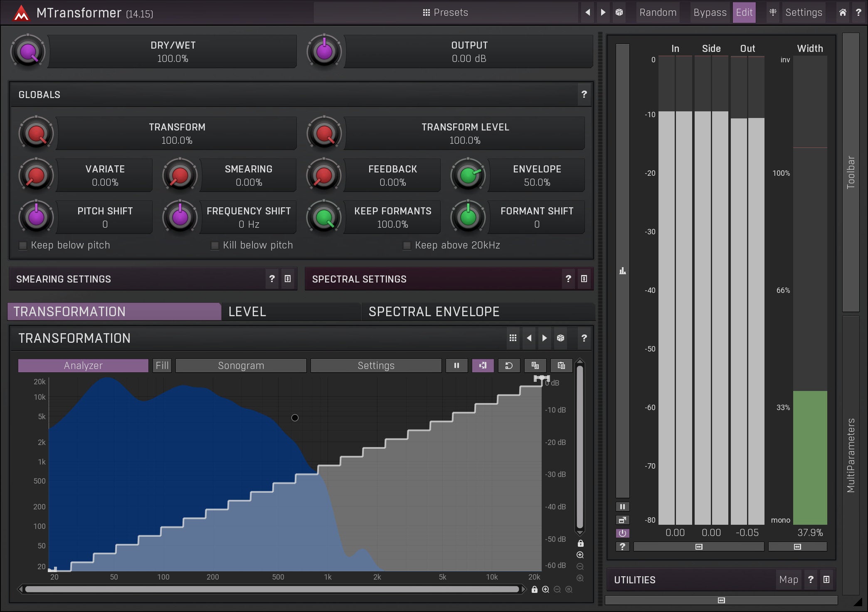Open the Spectral Envelope tab
This screenshot has height=612, width=868.
434,312
